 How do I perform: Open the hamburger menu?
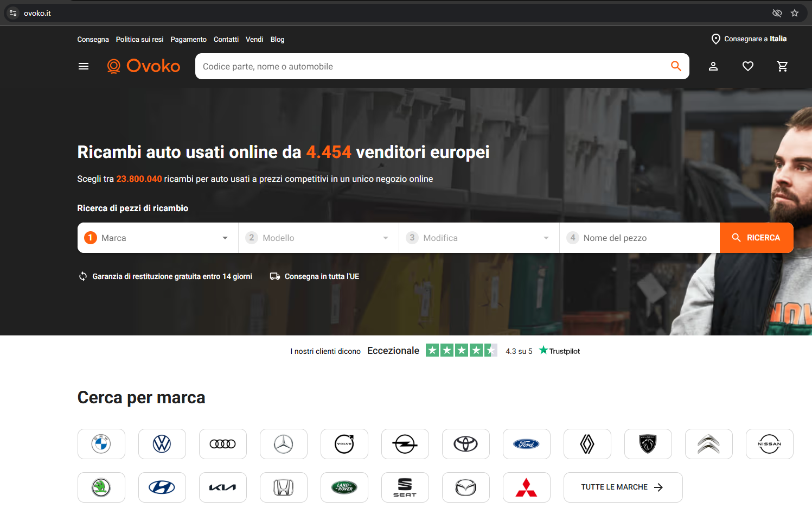(84, 66)
